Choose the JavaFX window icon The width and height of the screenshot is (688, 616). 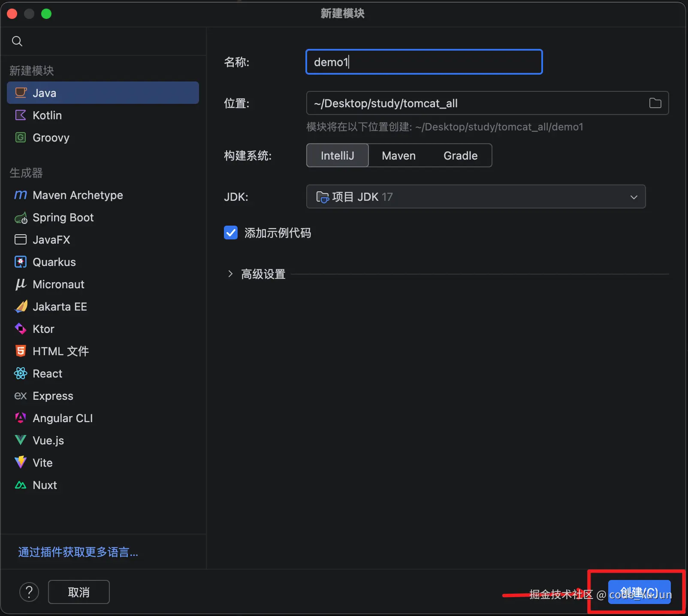point(21,239)
